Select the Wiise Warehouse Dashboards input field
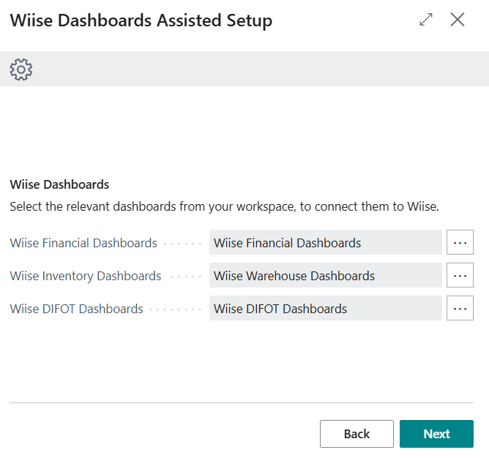The width and height of the screenshot is (489, 458). tap(325, 276)
